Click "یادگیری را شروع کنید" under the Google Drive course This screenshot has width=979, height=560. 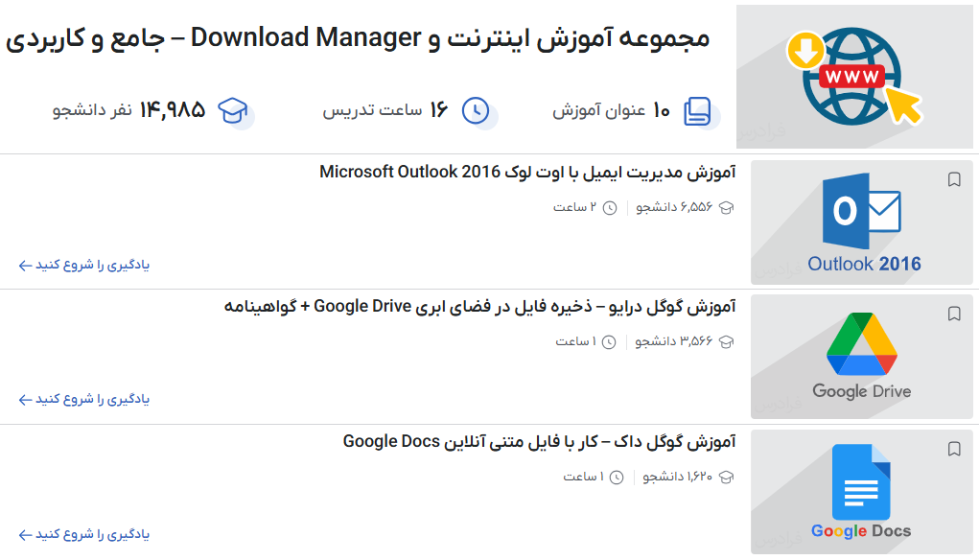tap(82, 400)
